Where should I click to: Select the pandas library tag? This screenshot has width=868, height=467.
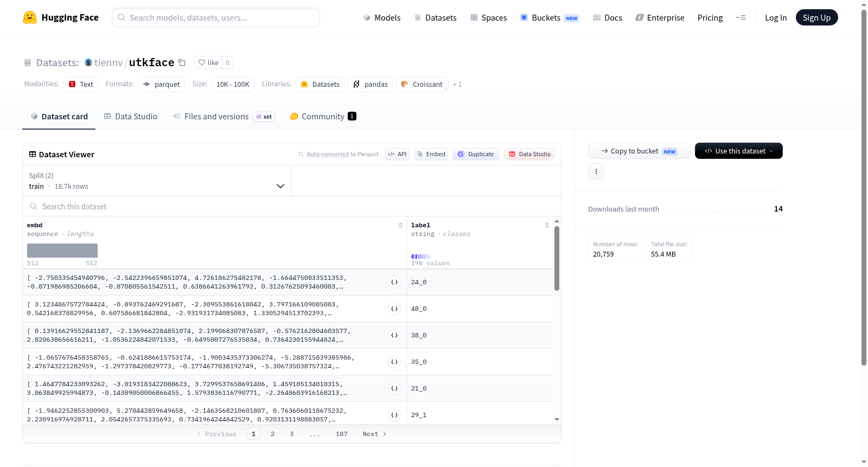pyautogui.click(x=371, y=84)
